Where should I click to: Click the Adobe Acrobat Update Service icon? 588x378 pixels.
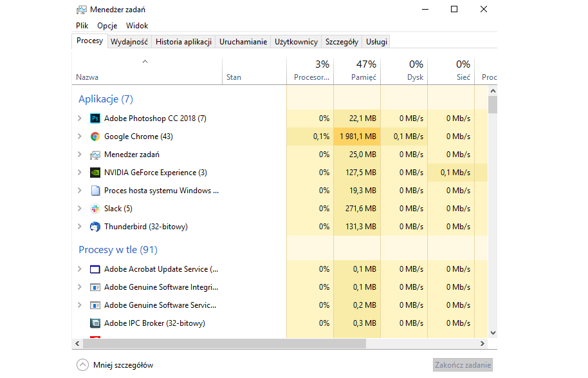(95, 269)
